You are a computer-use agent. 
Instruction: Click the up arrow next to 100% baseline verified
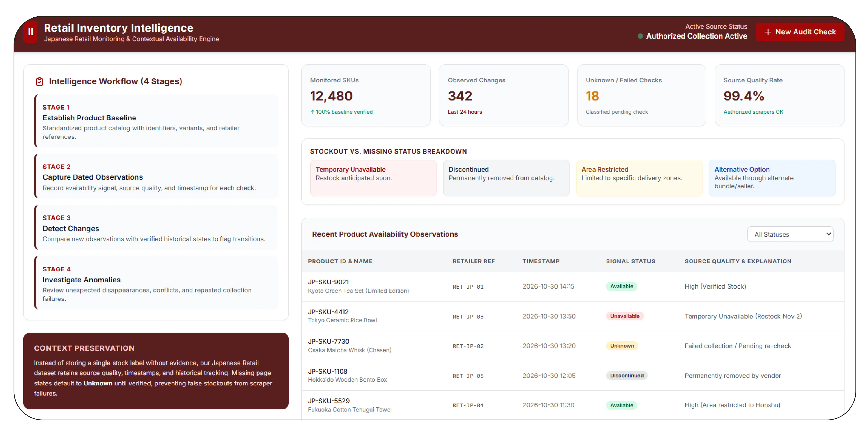[x=312, y=112]
